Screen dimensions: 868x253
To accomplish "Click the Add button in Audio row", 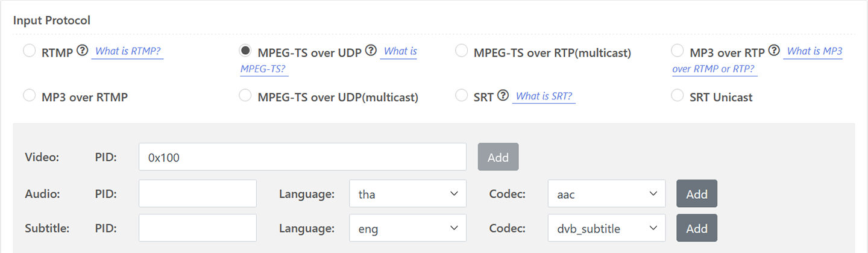I will coord(697,194).
